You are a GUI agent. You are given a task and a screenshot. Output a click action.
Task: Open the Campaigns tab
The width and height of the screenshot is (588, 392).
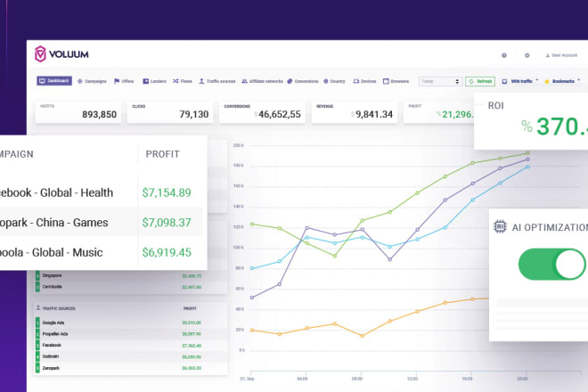click(x=92, y=81)
